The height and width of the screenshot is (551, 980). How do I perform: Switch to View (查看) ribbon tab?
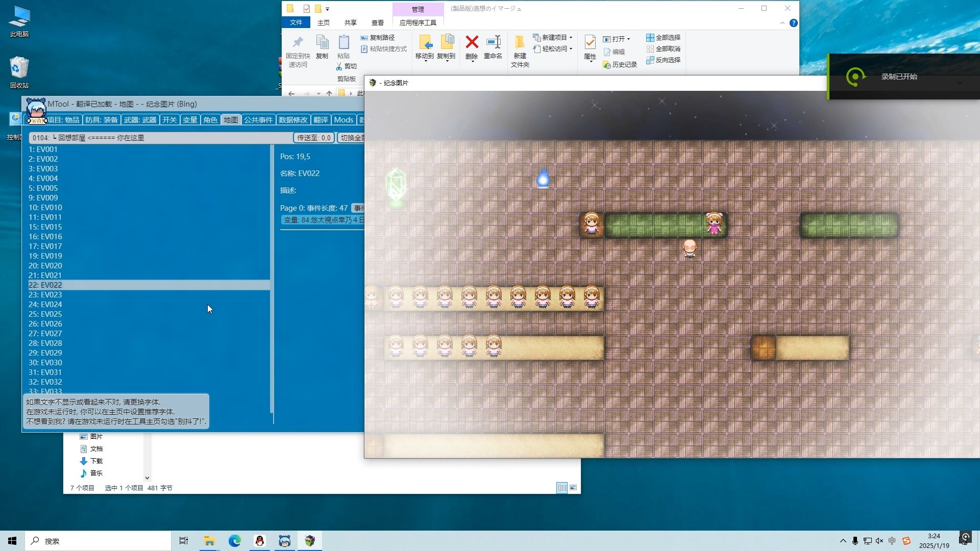pyautogui.click(x=378, y=22)
